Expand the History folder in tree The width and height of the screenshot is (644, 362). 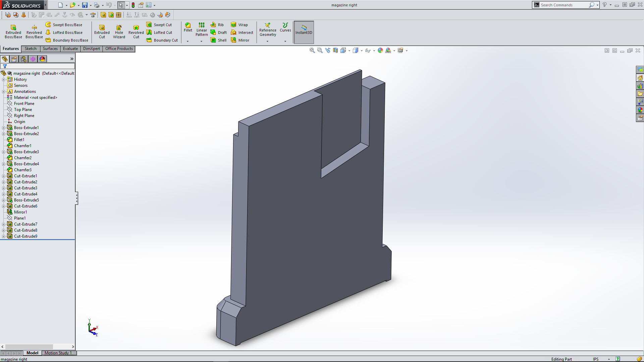[4, 79]
